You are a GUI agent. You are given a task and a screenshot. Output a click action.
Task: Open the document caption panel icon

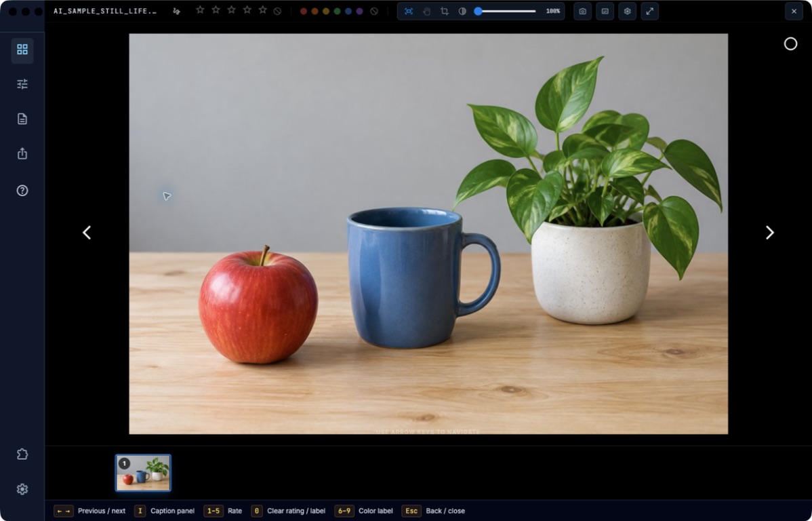click(x=22, y=119)
